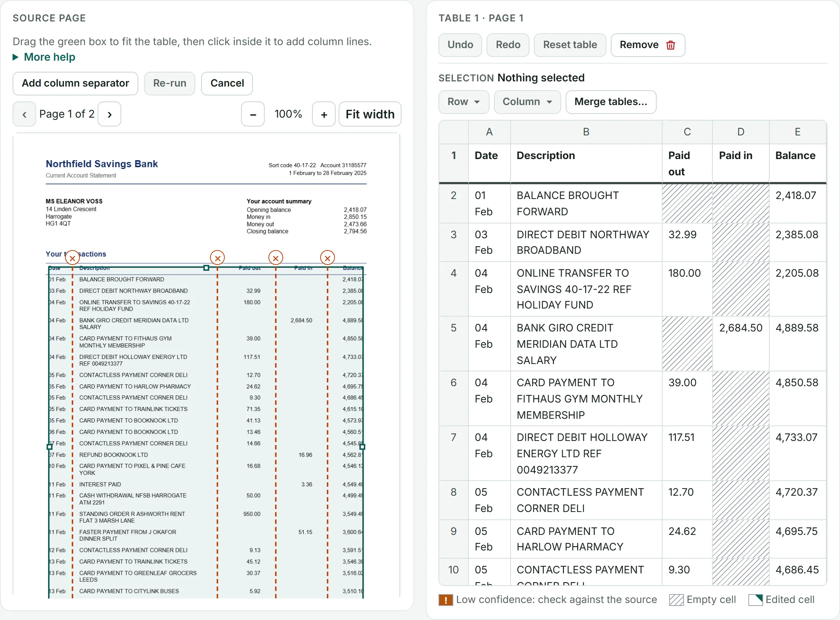Click the '180.00' Paid out cell
Image resolution: width=840 pixels, height=620 pixels.
point(687,289)
